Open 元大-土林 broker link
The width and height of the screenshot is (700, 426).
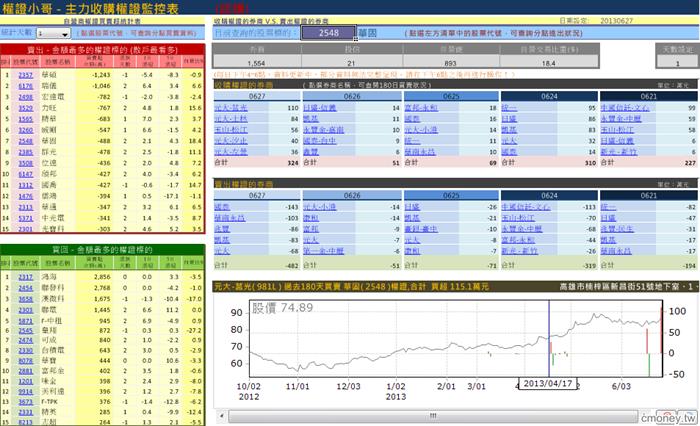coord(231,119)
